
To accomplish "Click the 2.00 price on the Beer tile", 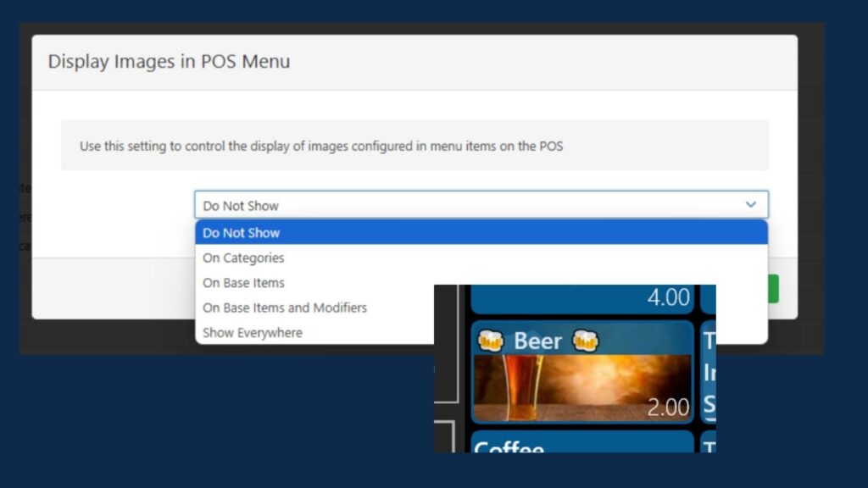I will tap(668, 408).
